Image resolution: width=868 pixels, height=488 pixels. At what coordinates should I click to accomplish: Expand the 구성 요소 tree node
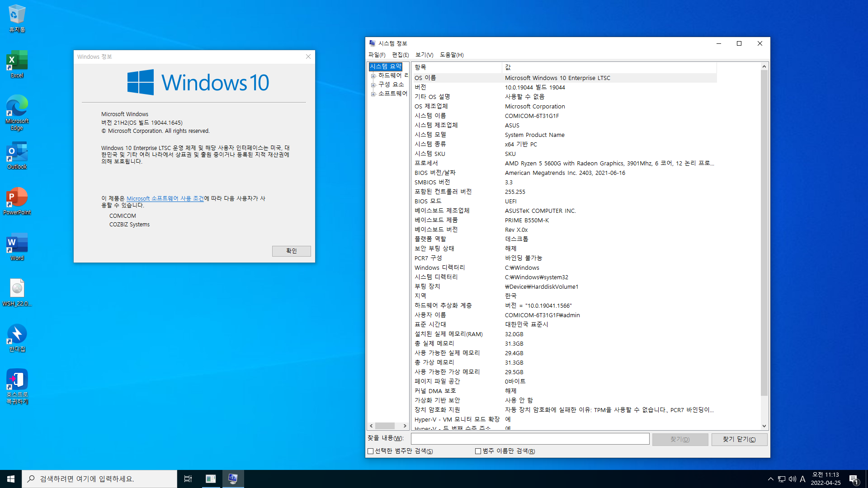(373, 85)
